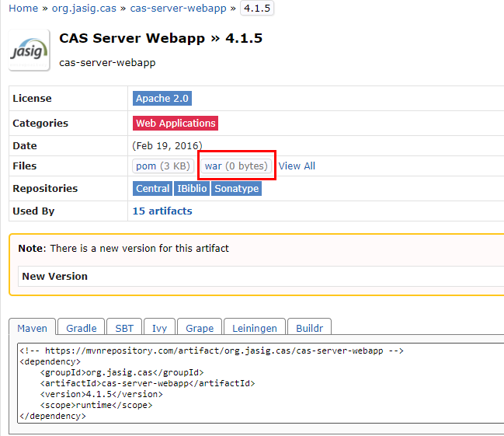
Task: Switch to the Buildr tab
Action: 309,328
